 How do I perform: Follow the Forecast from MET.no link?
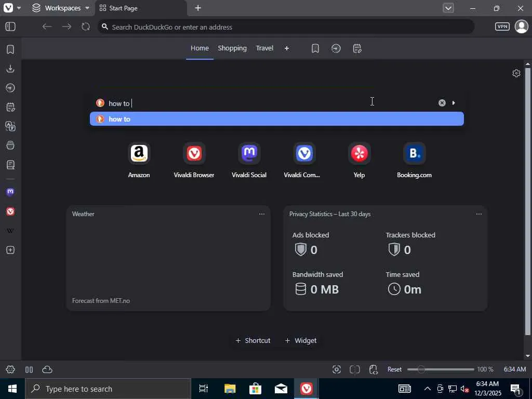pyautogui.click(x=101, y=301)
